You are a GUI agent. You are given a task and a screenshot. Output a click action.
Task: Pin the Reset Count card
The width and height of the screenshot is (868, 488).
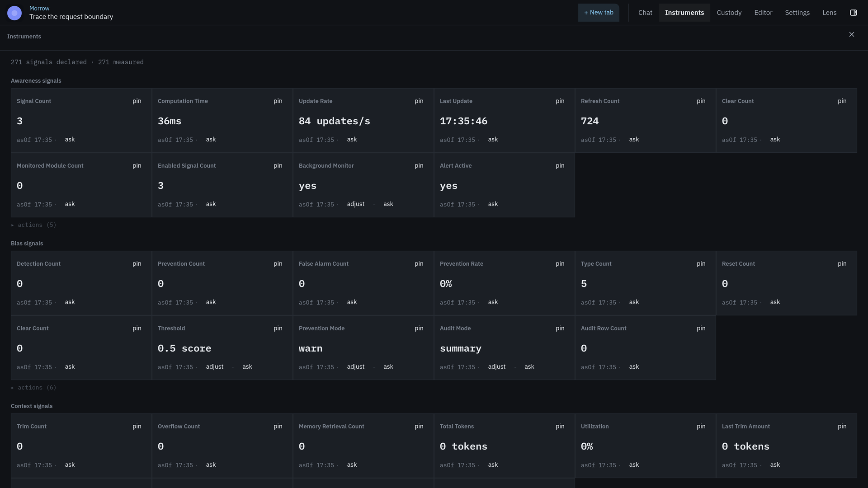coord(842,263)
